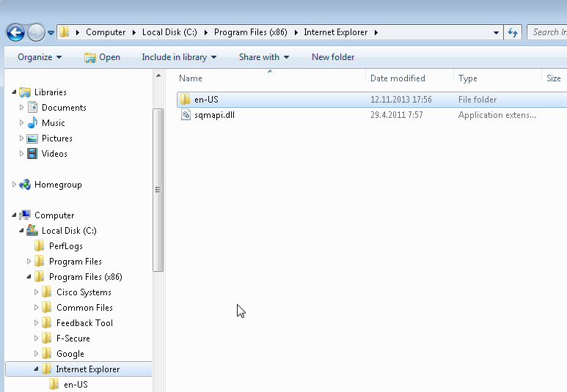Open the Share with menu
The width and height of the screenshot is (567, 392).
point(264,57)
